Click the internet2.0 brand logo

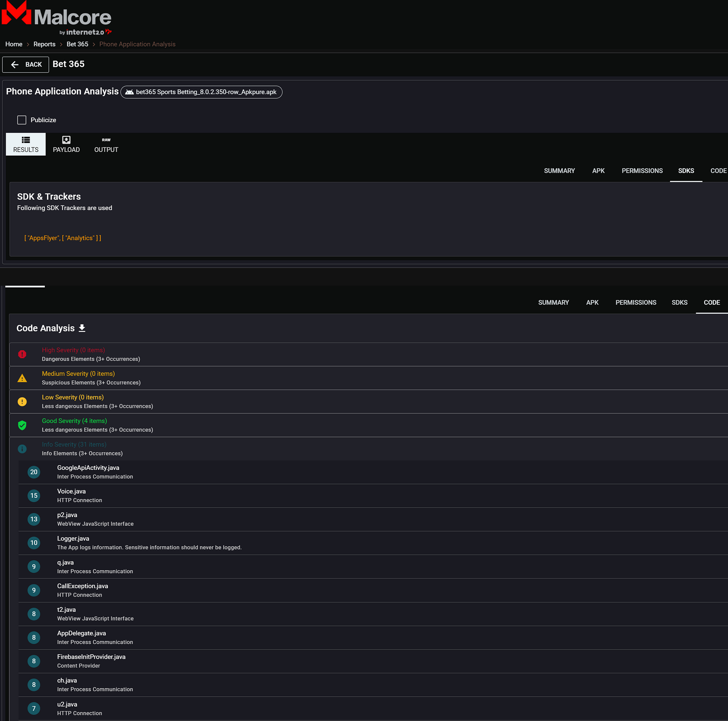coord(86,32)
